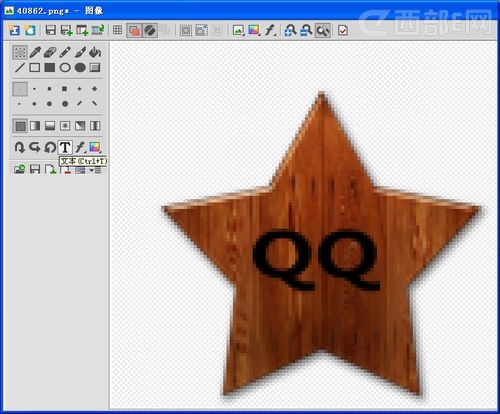The height and width of the screenshot is (414, 500).
Task: Open the rainbow color dropdown in the toolbox
Action: [x=95, y=147]
